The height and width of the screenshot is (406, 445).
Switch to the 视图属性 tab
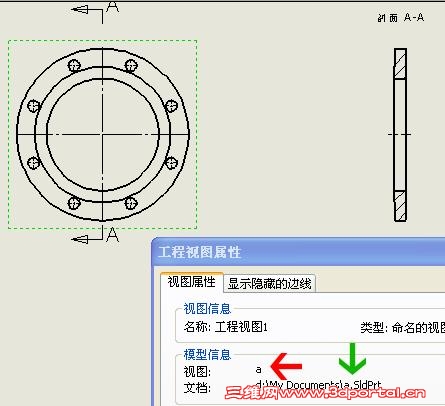point(191,282)
